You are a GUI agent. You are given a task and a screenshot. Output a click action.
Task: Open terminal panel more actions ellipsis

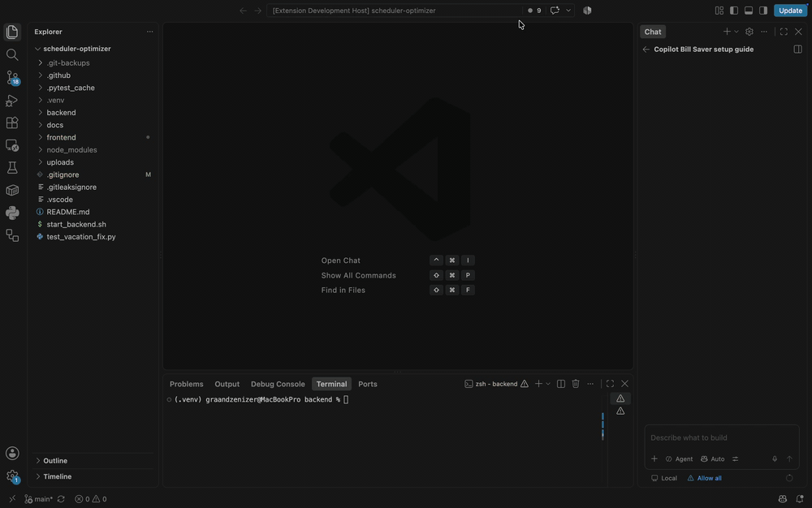tap(590, 384)
